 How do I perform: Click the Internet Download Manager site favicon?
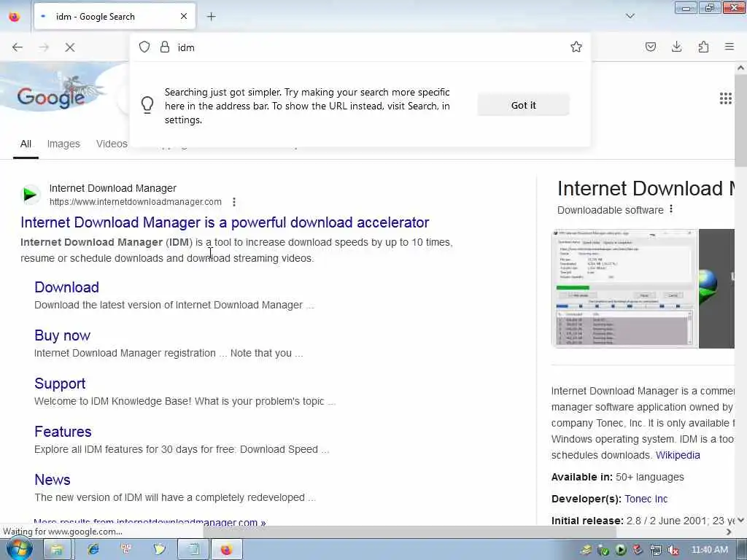[x=31, y=195]
